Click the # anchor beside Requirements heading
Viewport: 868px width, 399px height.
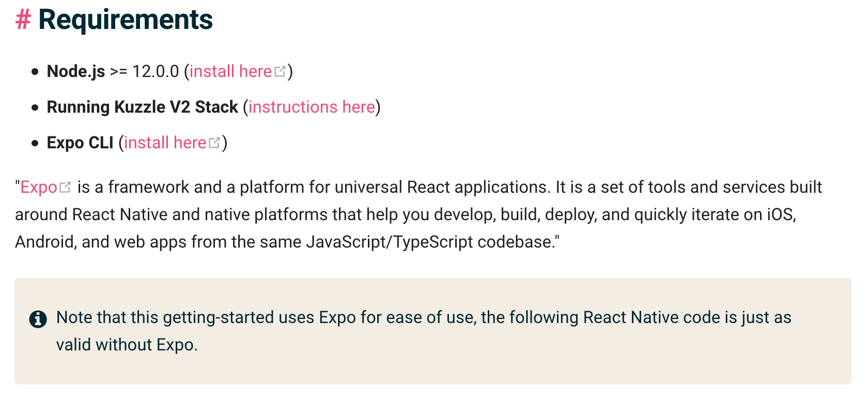point(23,20)
